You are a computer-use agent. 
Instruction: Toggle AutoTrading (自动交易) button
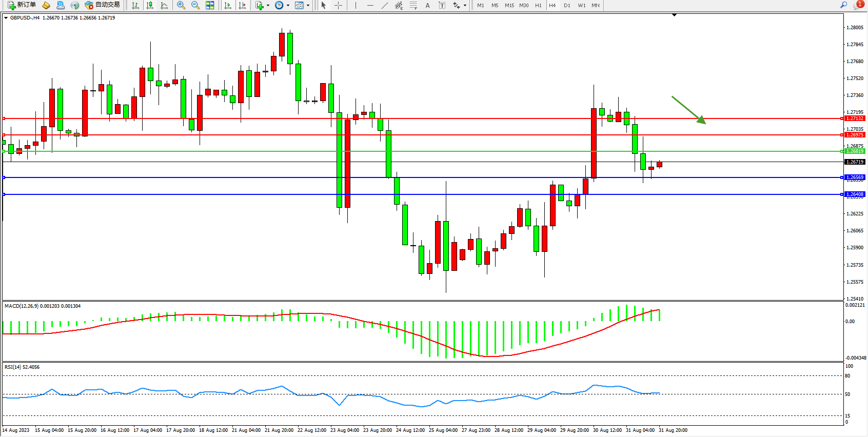(103, 5)
